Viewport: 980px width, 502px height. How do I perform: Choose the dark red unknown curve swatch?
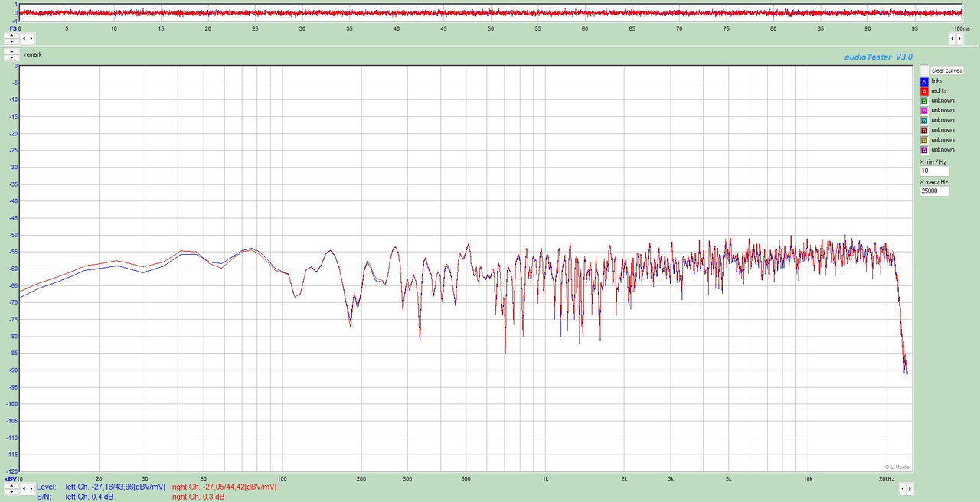point(924,130)
